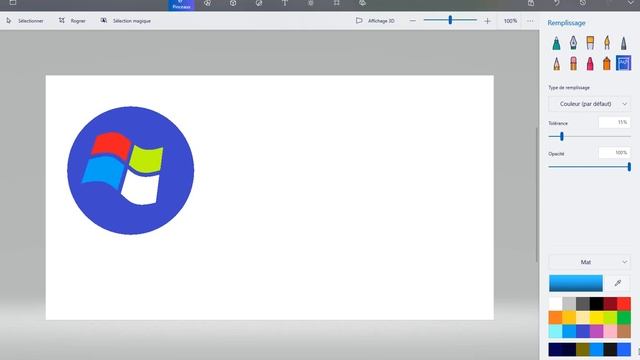This screenshot has width=640, height=360.
Task: Click the Tolérance slider track
Action: tap(590, 136)
